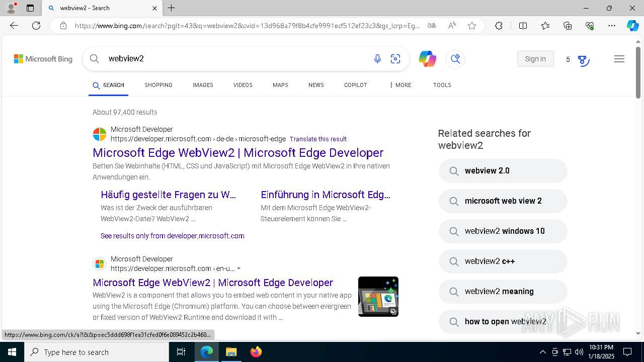Search related term how to open webview2

503,322
